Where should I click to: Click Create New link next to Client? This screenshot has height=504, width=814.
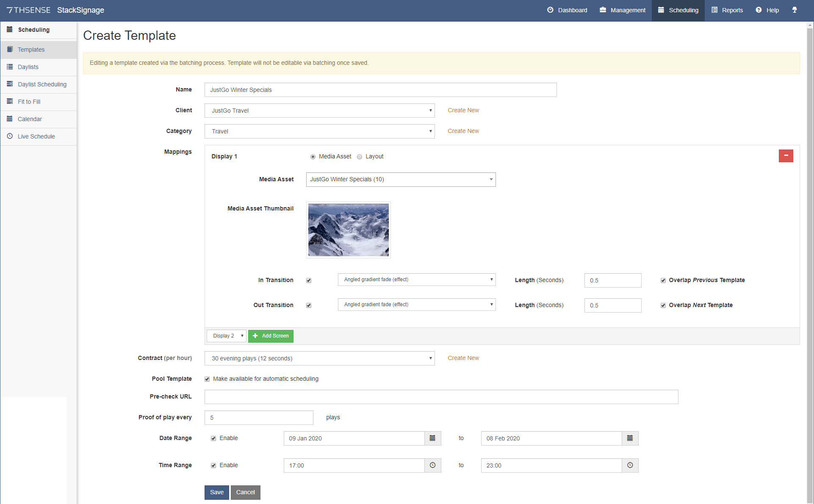click(463, 110)
